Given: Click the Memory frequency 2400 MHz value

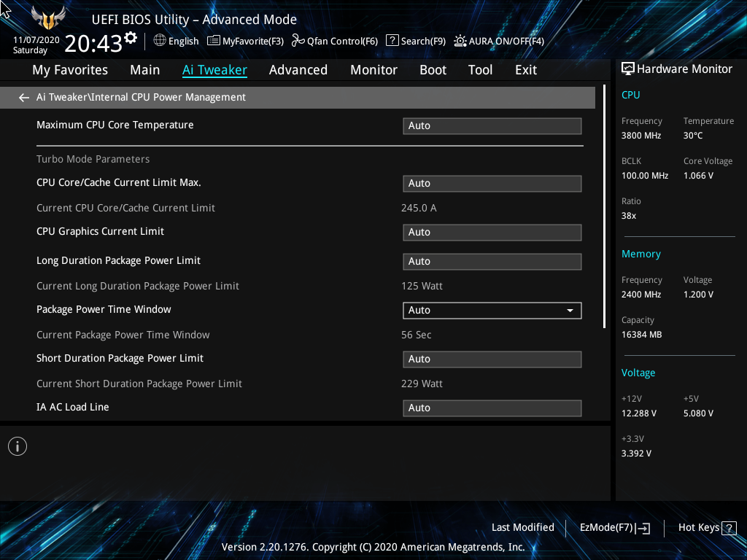Looking at the screenshot, I should [x=641, y=295].
